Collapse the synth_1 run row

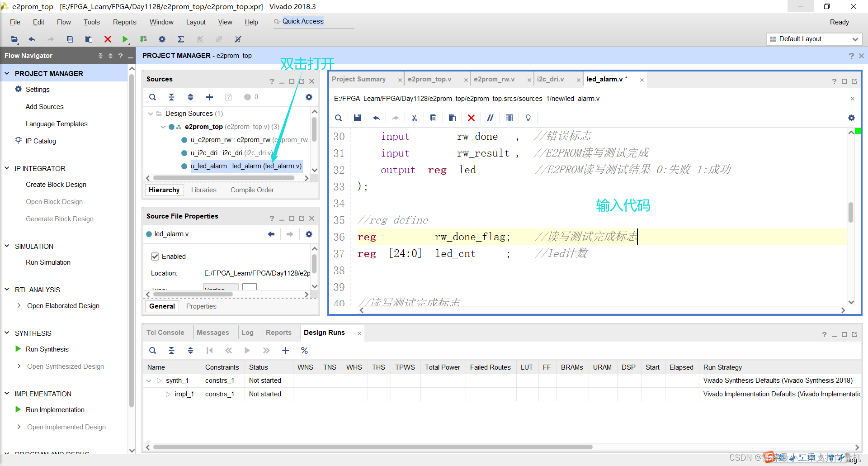click(149, 380)
